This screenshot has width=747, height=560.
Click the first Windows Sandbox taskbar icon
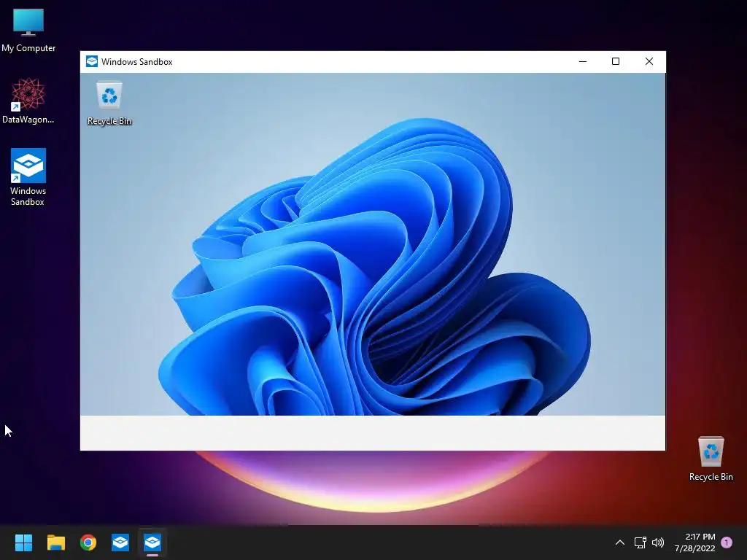click(x=120, y=542)
